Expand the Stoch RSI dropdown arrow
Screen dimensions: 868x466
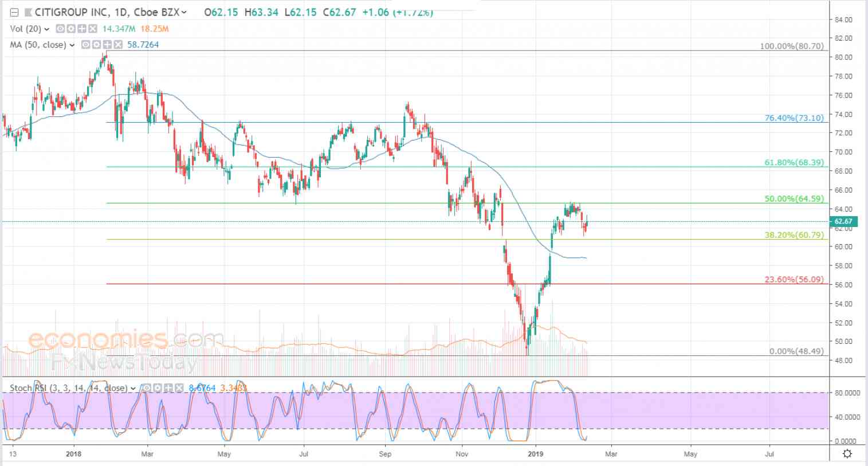[x=133, y=389]
